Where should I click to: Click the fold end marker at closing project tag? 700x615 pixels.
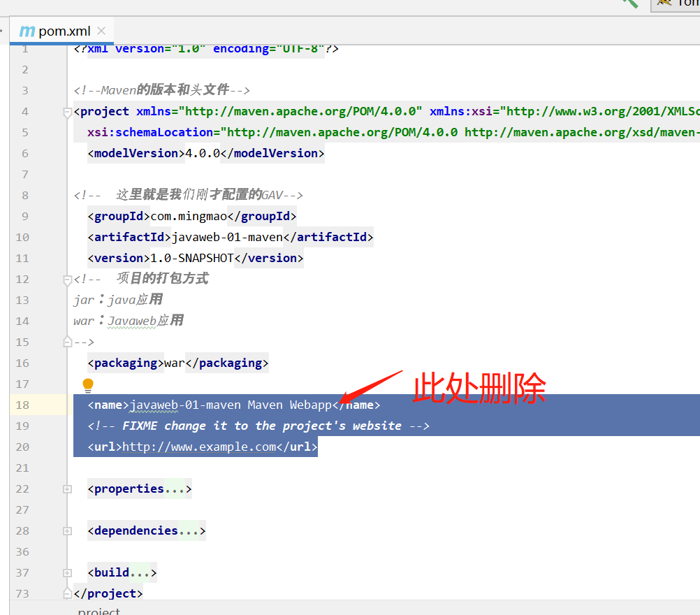pos(67,593)
